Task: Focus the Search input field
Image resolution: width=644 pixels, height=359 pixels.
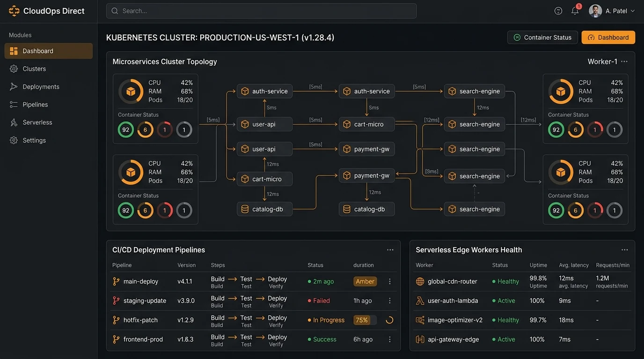Action: click(261, 11)
